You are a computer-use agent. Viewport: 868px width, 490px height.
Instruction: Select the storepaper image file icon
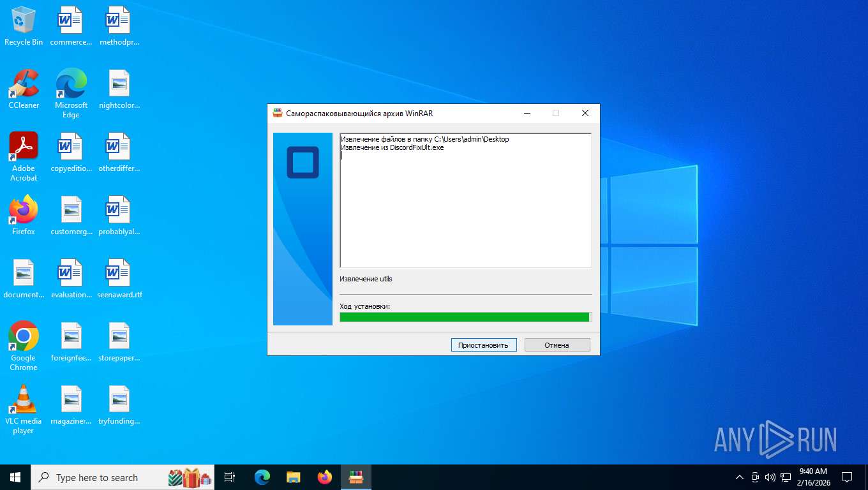119,342
